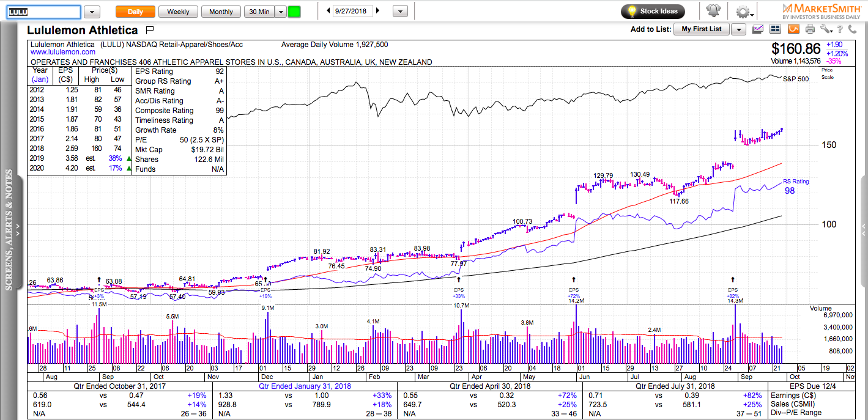868x420 pixels.
Task: Toggle the green square indicator button
Action: 294,12
